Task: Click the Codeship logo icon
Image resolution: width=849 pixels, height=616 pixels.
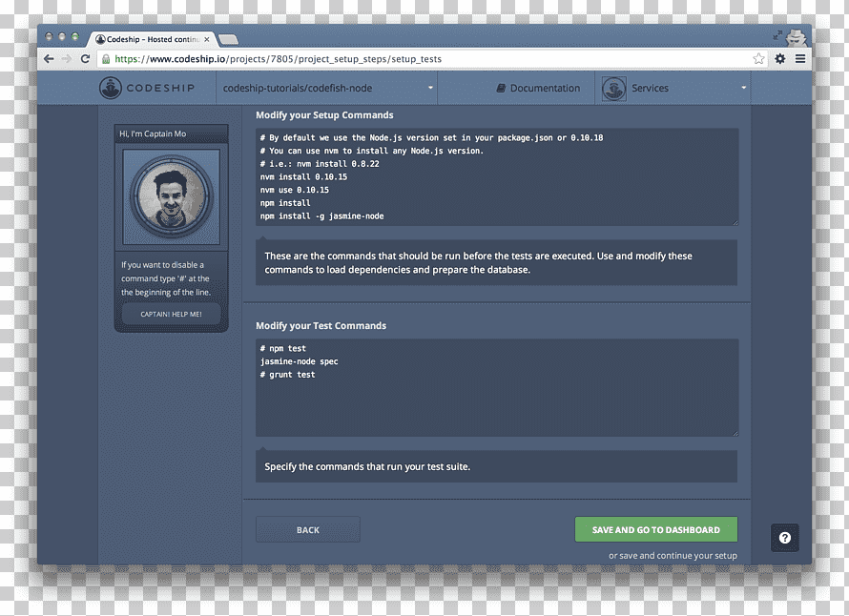Action: pos(111,88)
